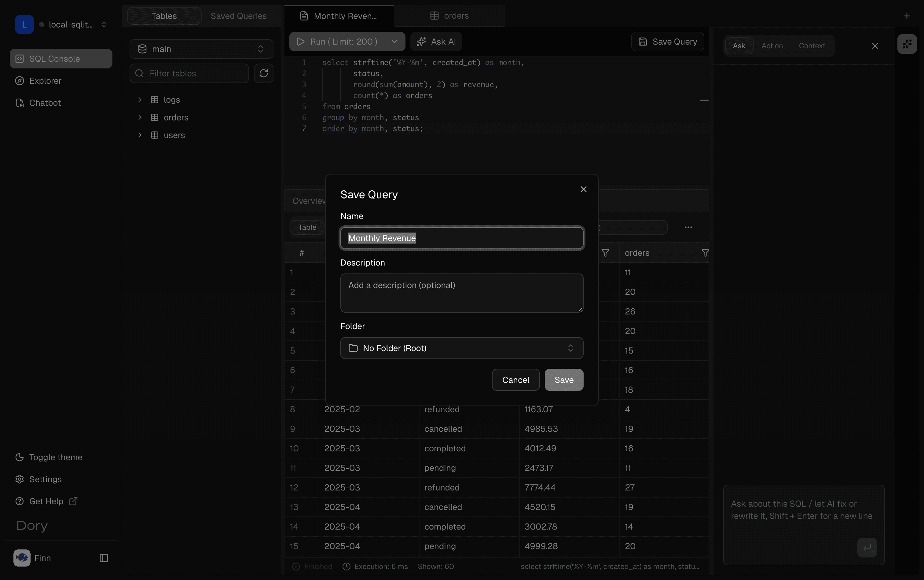This screenshot has height=580, width=924.
Task: Switch to Context tab in AI panel
Action: click(812, 46)
